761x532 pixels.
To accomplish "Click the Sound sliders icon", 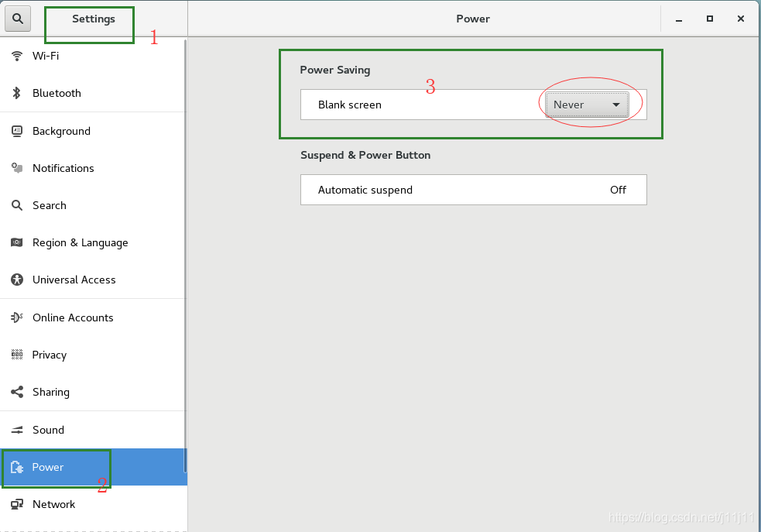I will point(17,430).
